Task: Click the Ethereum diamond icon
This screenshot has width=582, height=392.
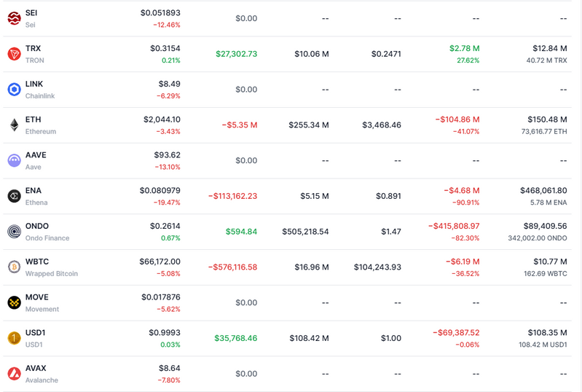Action: click(x=14, y=125)
